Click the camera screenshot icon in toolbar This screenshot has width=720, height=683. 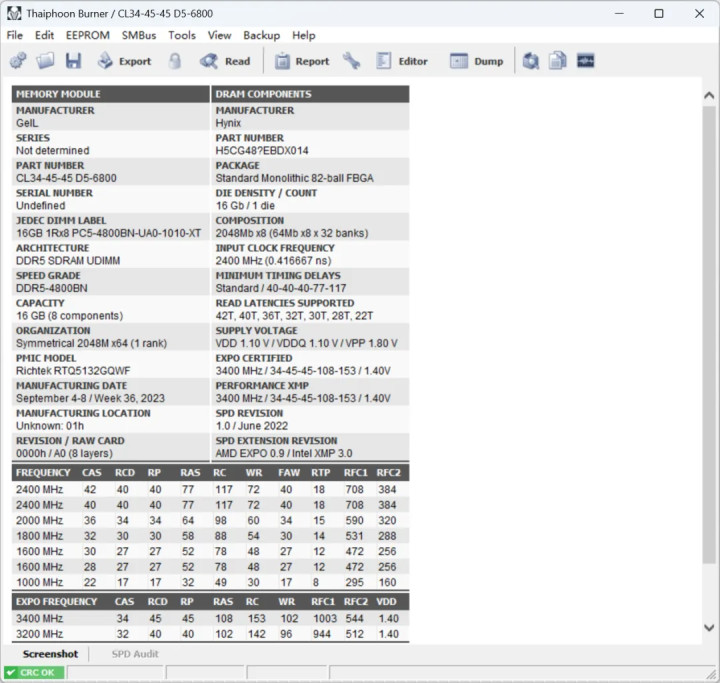[530, 61]
